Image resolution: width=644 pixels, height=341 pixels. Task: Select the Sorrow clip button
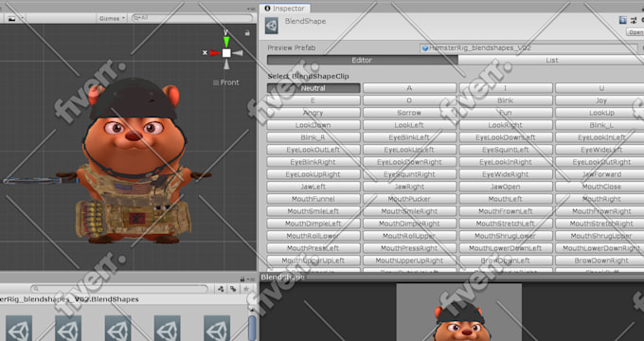[x=409, y=113]
